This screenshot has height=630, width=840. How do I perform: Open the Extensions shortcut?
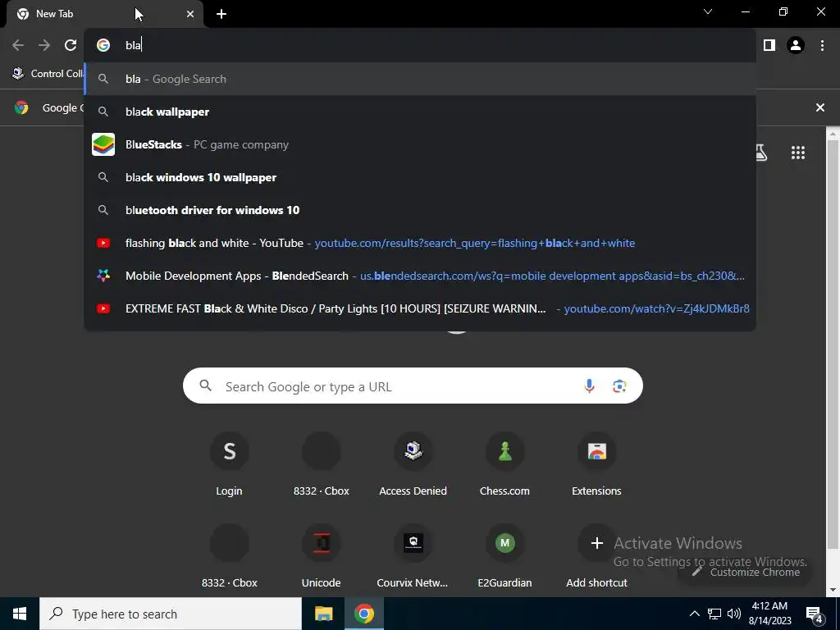click(x=597, y=465)
